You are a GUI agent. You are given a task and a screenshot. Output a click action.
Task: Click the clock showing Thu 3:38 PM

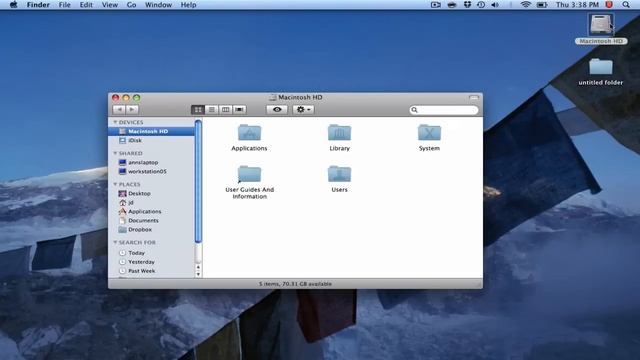(x=577, y=5)
